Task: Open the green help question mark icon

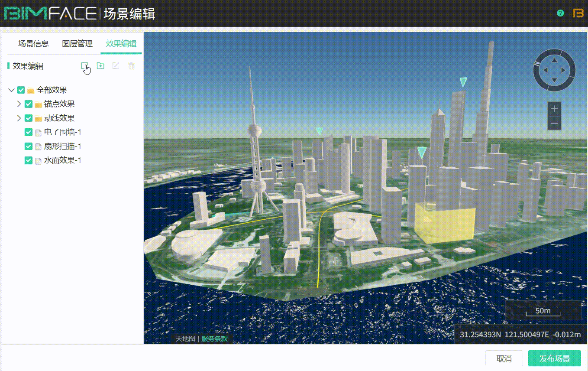Action: pyautogui.click(x=560, y=13)
